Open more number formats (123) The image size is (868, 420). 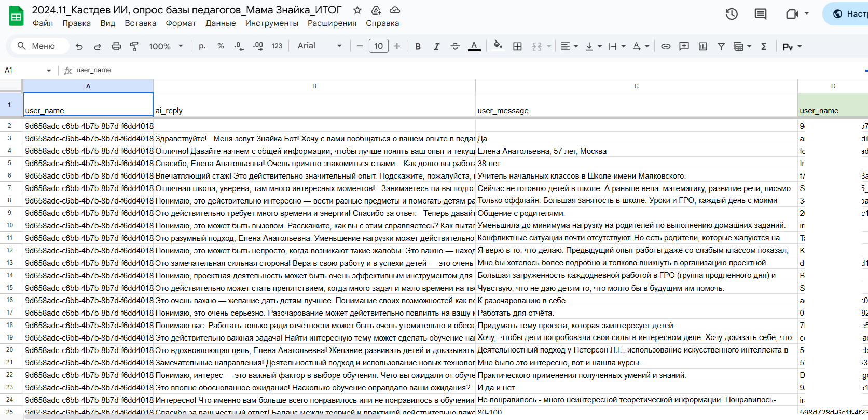point(277,46)
